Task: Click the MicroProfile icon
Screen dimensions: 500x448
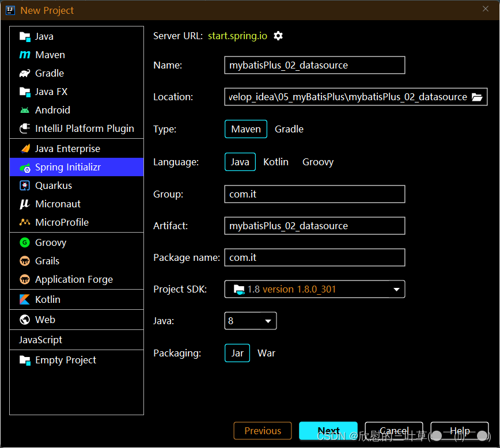Action: [x=25, y=222]
